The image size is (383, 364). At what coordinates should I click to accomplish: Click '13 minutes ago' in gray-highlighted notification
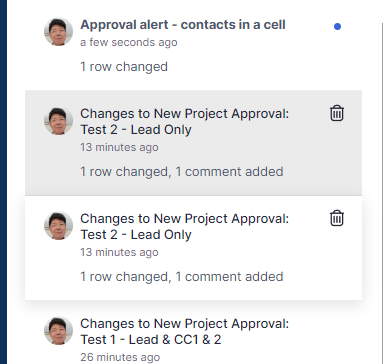[119, 147]
